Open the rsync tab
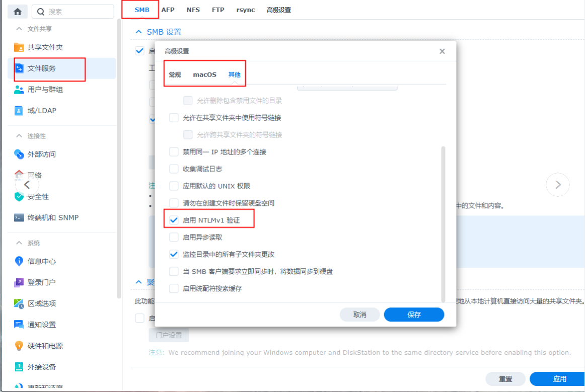 [x=246, y=10]
